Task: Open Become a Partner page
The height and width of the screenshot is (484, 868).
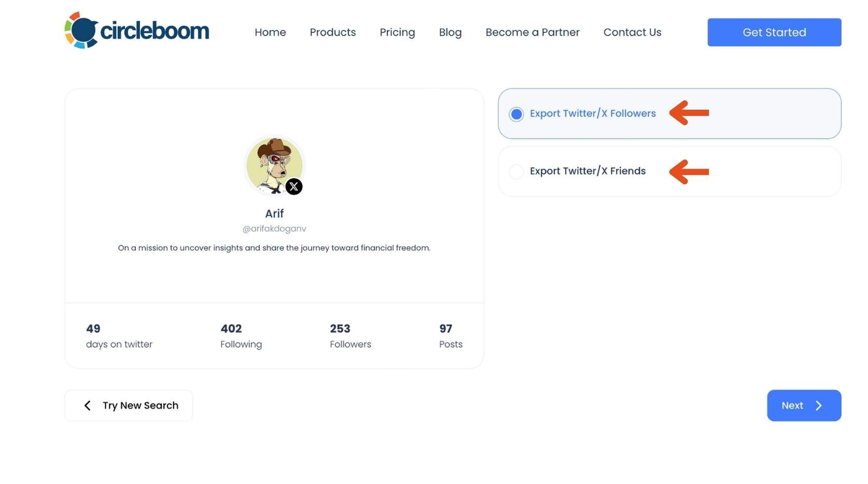Action: (x=533, y=32)
